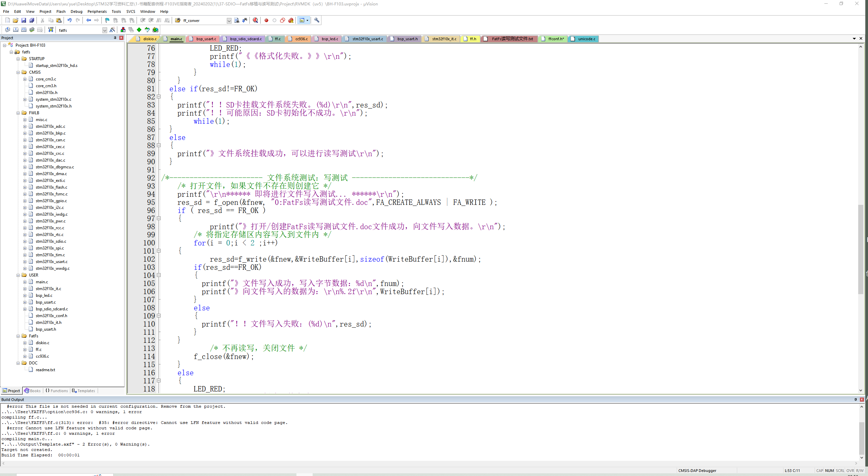Image resolution: width=868 pixels, height=476 pixels.
Task: Unindent the selected lines icon
Action: click(x=151, y=20)
